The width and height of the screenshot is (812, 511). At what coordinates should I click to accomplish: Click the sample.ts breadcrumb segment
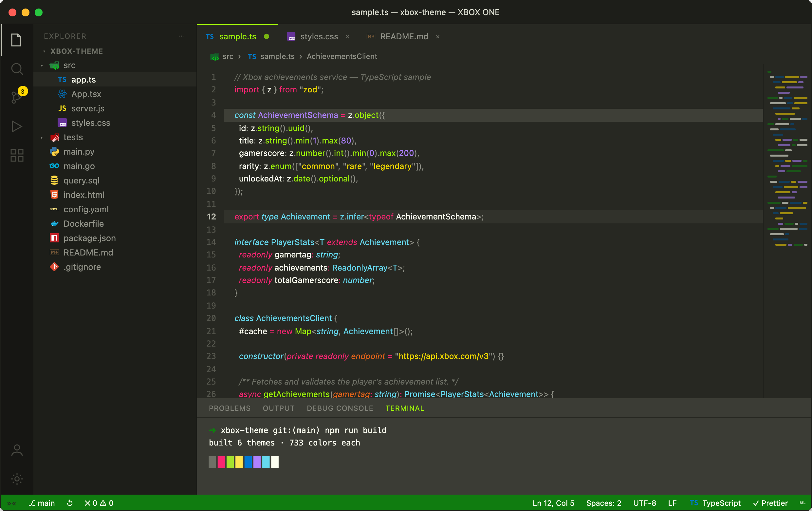pyautogui.click(x=277, y=56)
